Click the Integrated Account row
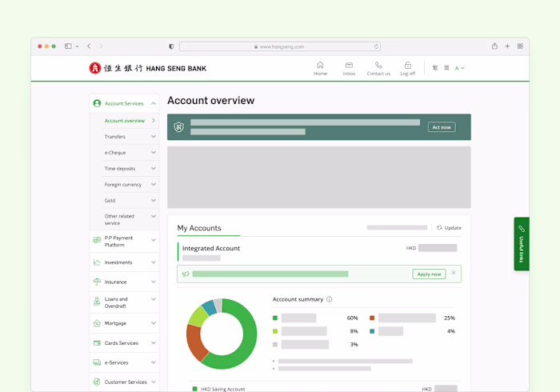Image resolution: width=560 pixels, height=392 pixels. tap(319, 252)
